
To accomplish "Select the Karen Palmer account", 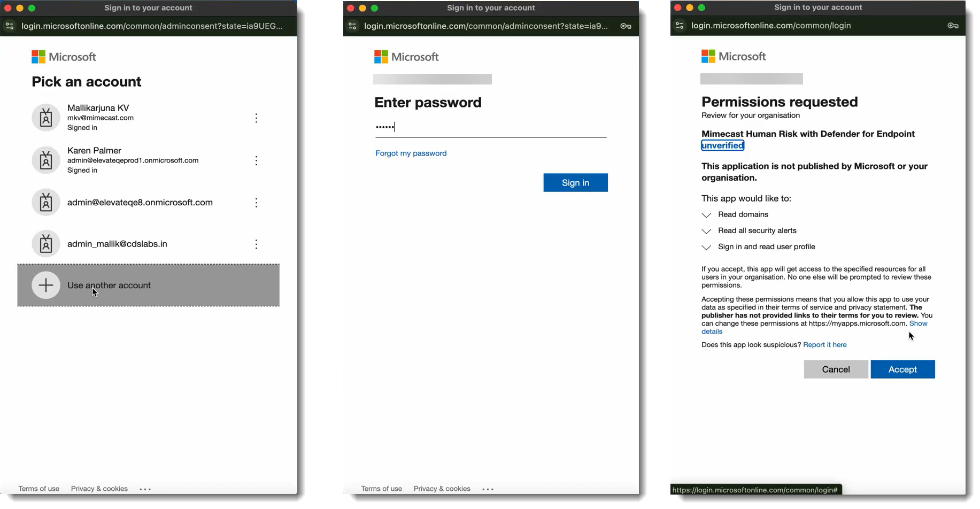I will tap(133, 160).
